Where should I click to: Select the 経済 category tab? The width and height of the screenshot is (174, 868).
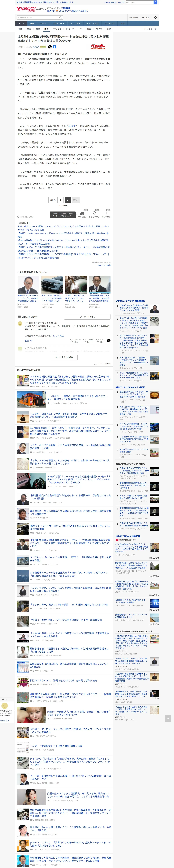click(46, 29)
